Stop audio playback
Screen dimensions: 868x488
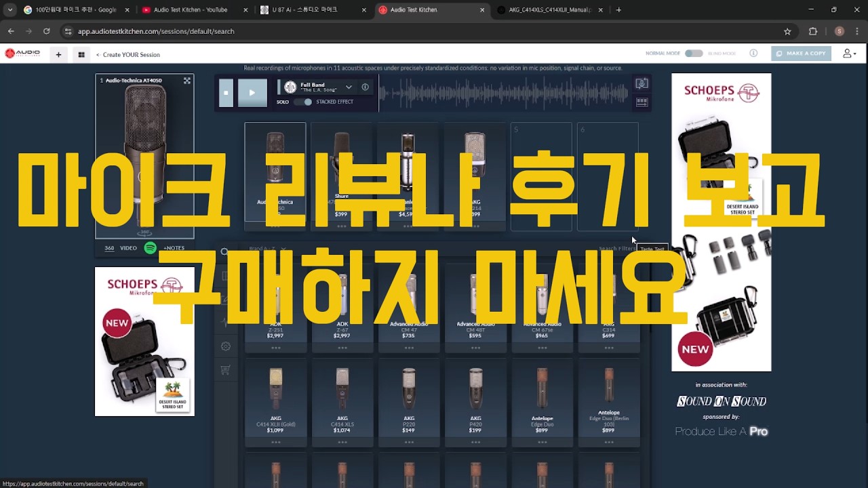tap(226, 93)
